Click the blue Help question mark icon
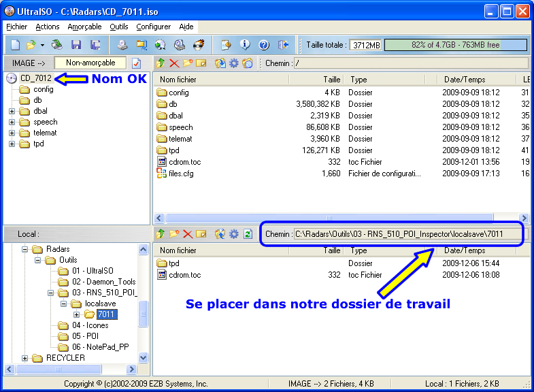The height and width of the screenshot is (392, 534). point(264,45)
